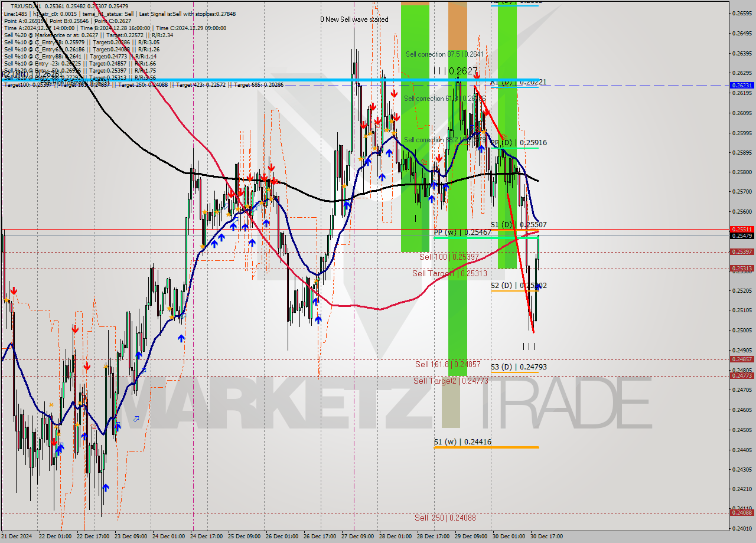Click the '29 Dec 09:00' time axis label
The height and width of the screenshot is (543, 756).
(471, 537)
